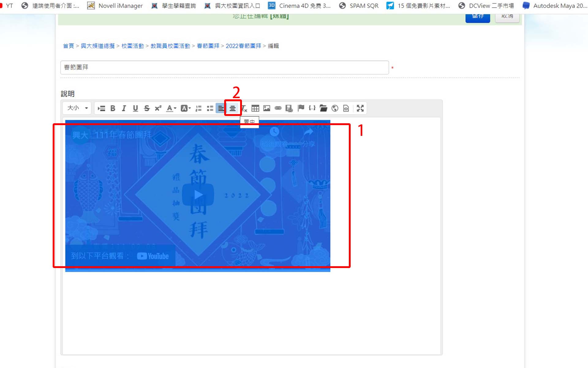Open the 大小 font size dropdown
588x368 pixels.
tap(77, 108)
